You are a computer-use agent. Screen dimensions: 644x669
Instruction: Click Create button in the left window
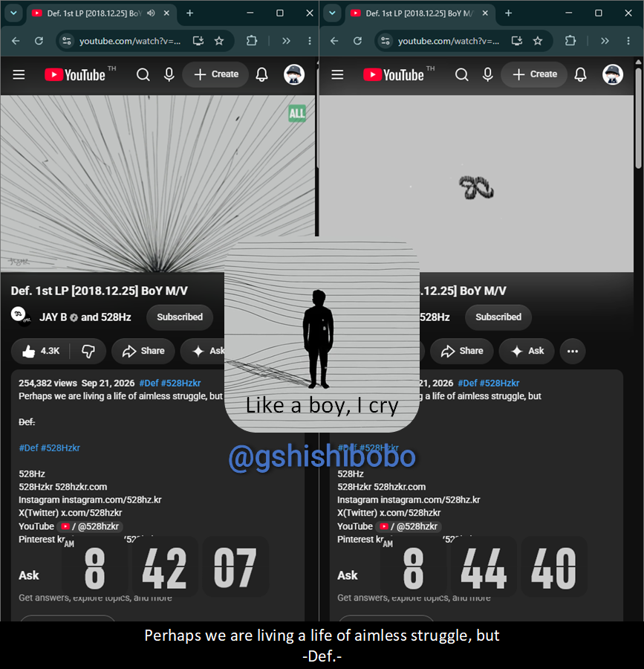(x=215, y=74)
